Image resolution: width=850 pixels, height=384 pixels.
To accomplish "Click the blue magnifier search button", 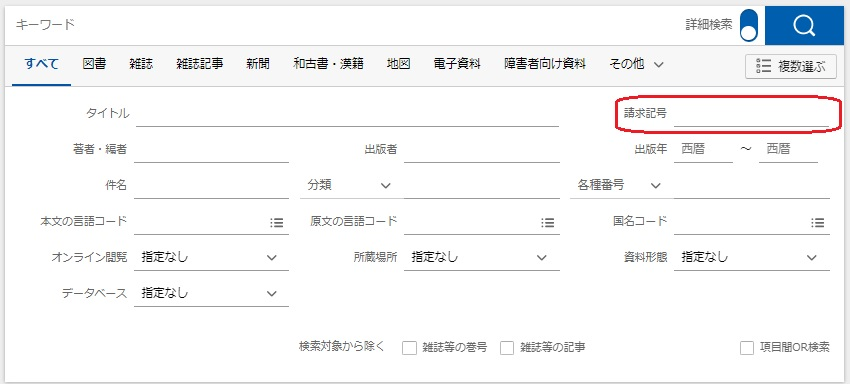I will [804, 25].
